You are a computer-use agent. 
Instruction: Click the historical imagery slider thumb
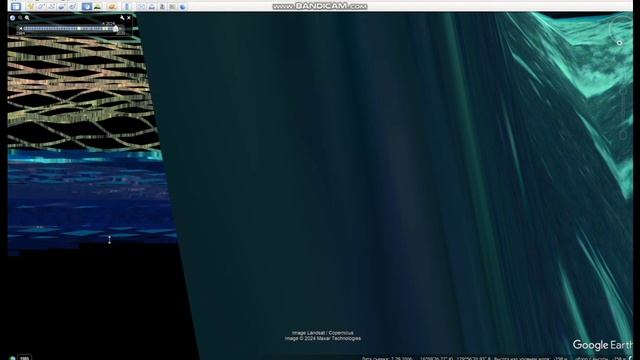(116, 29)
